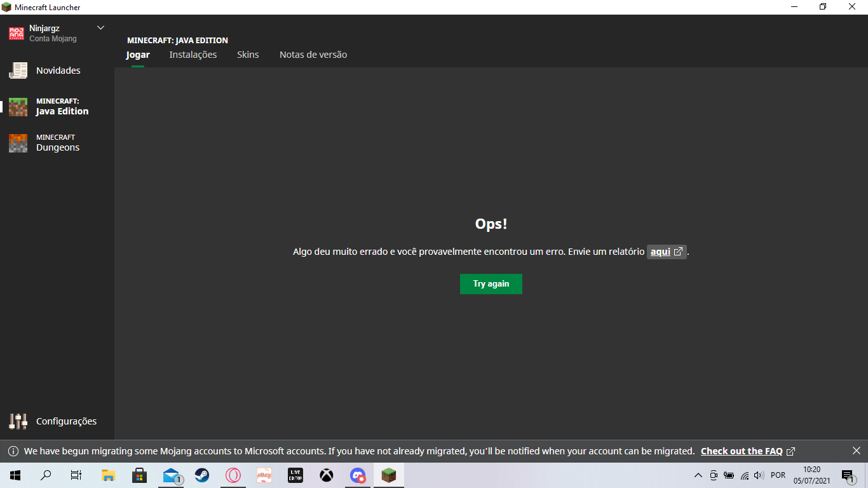Click the Minecraft Launcher taskbar icon
The height and width of the screenshot is (488, 868).
click(x=388, y=475)
